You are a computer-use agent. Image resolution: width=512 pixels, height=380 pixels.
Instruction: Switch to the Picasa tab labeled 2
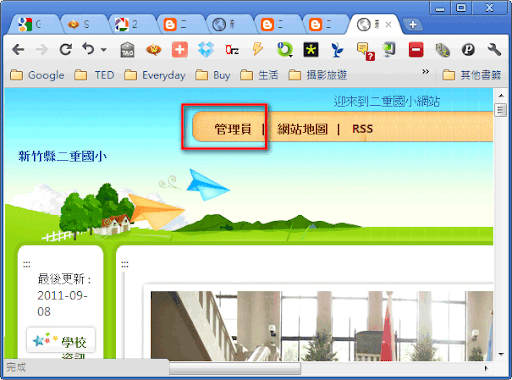132,24
